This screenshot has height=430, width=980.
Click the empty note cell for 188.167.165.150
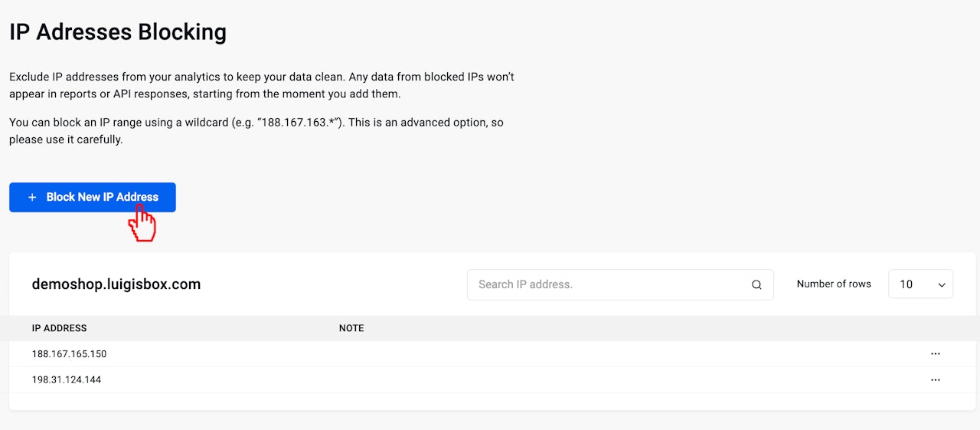(536, 354)
